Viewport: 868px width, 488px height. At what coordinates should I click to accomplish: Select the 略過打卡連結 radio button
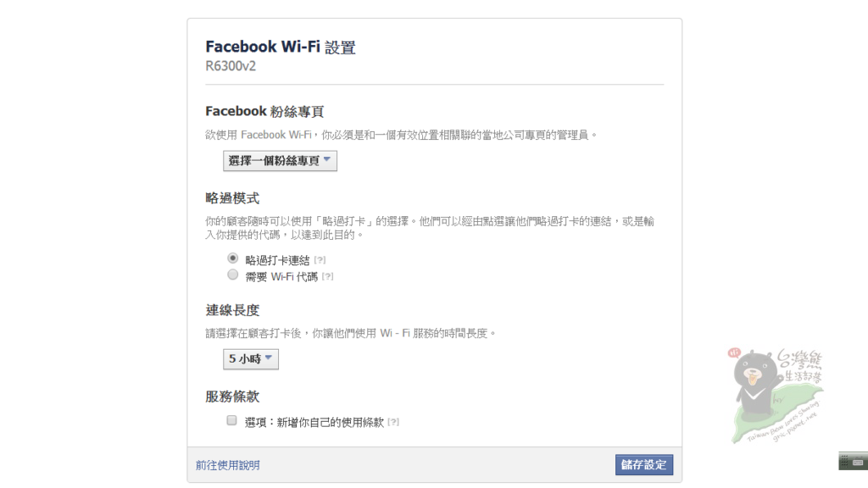click(232, 258)
